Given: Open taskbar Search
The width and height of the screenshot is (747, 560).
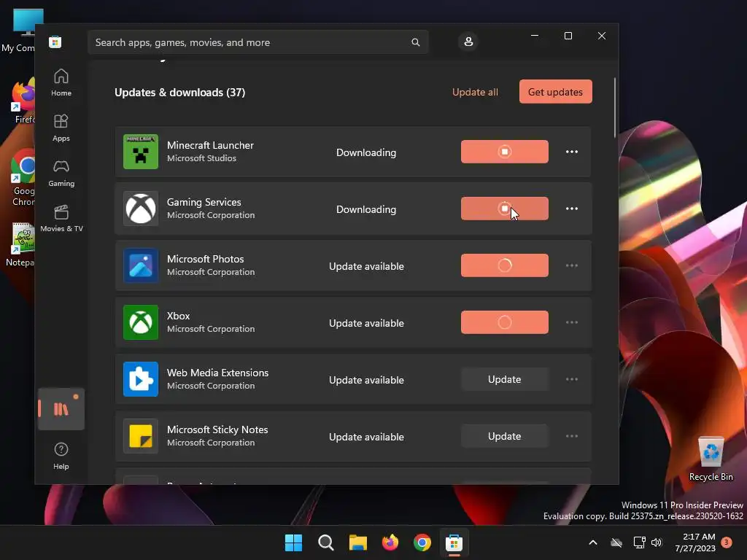Looking at the screenshot, I should coord(326,542).
